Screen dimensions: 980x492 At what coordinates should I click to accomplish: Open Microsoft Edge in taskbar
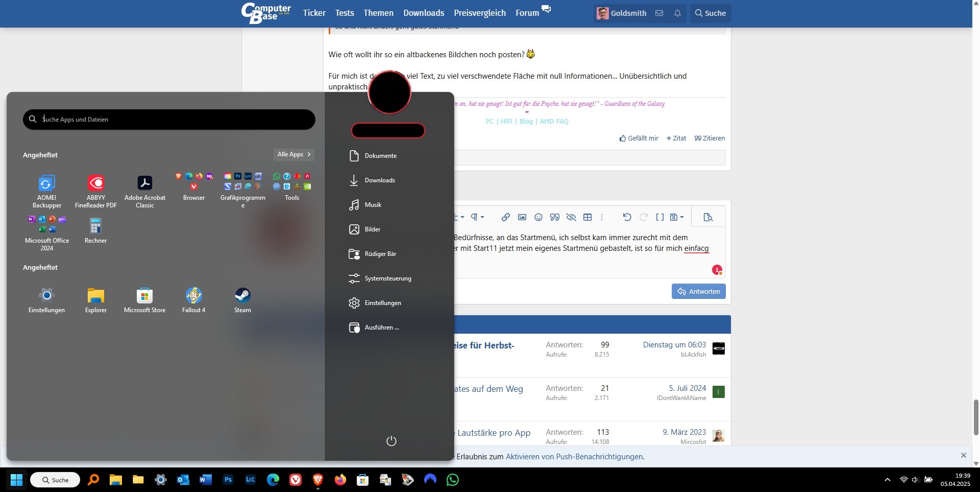click(x=273, y=480)
